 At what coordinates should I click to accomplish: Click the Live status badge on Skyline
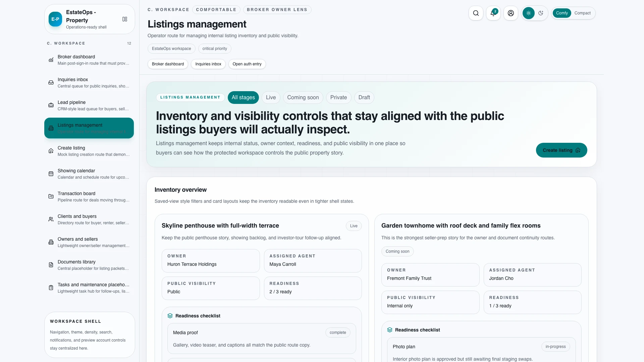[354, 226]
